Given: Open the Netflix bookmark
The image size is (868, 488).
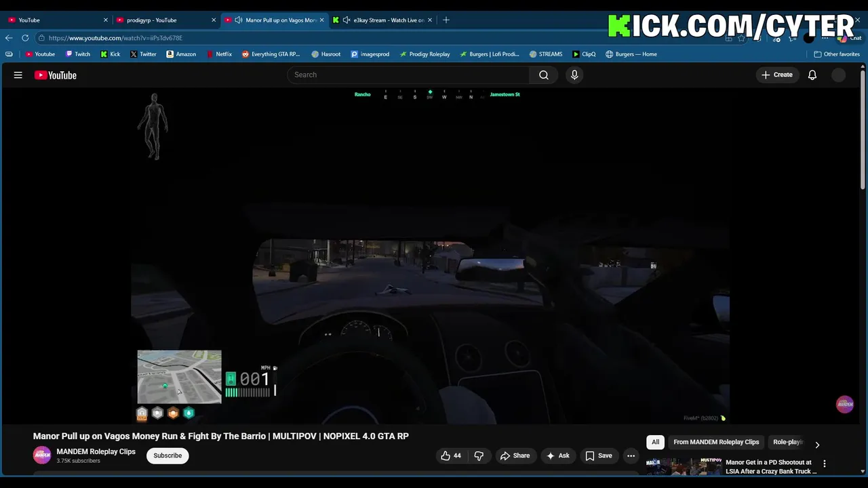Looking at the screenshot, I should click(x=219, y=54).
